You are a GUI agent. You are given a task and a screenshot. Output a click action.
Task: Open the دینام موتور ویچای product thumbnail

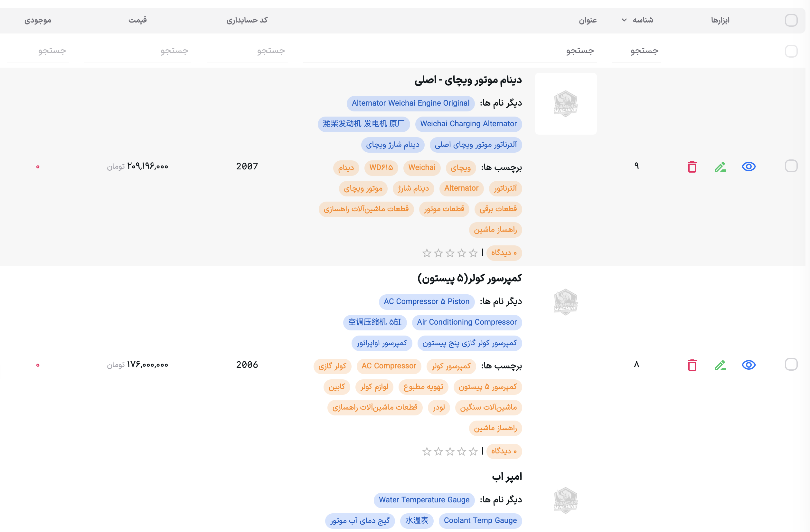coord(566,104)
